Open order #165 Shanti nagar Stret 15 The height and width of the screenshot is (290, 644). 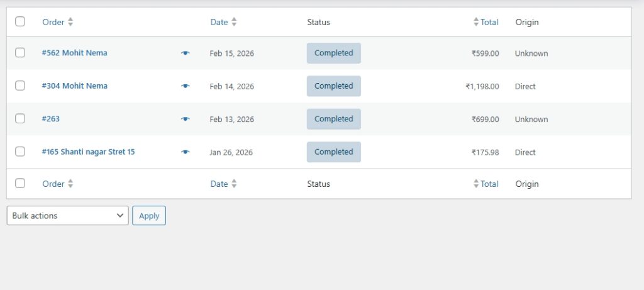coord(88,152)
